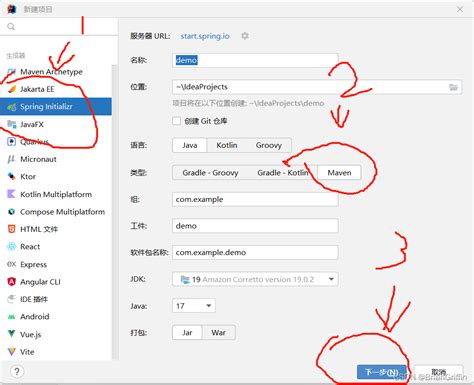The width and height of the screenshot is (474, 385).
Task: Click the Android robot icon
Action: (x=12, y=317)
